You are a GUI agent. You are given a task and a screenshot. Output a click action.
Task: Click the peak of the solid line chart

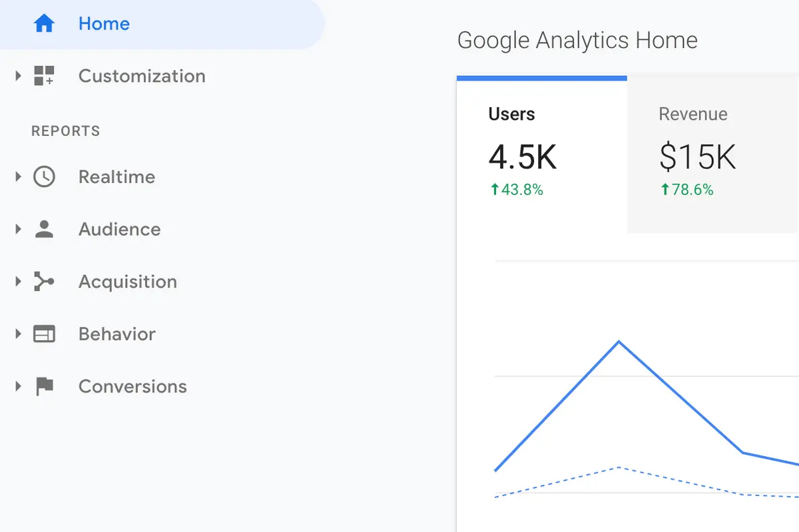pos(619,342)
